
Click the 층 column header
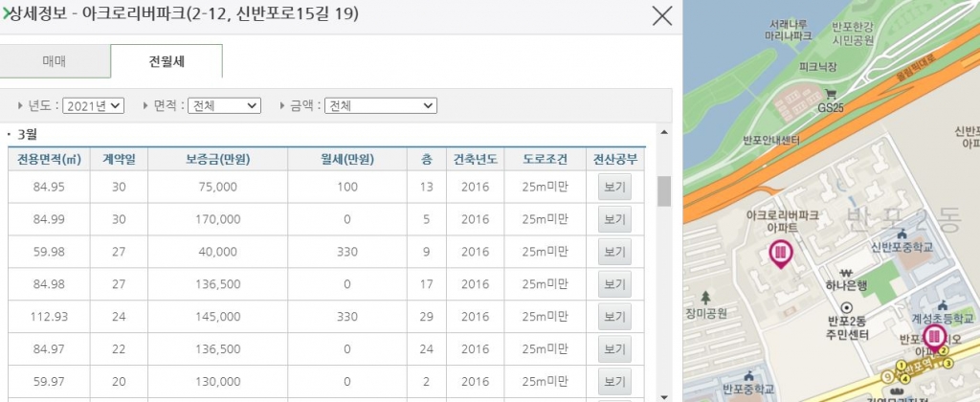click(x=426, y=159)
